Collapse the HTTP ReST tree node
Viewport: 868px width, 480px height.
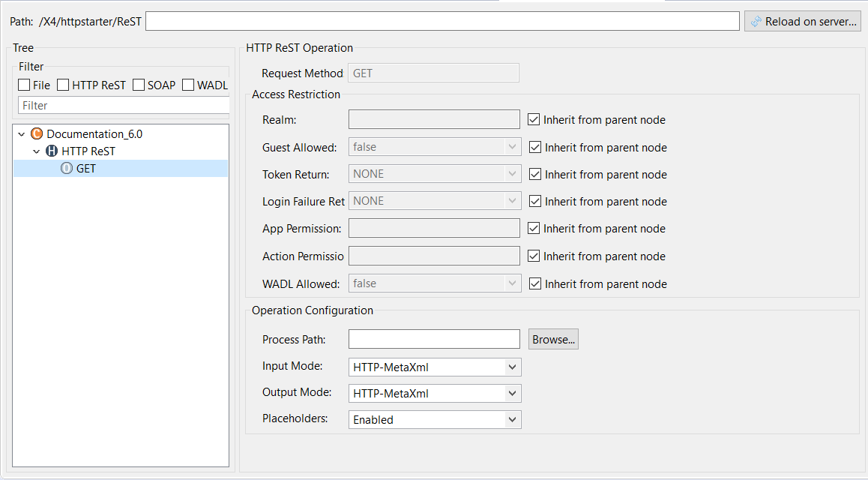37,151
